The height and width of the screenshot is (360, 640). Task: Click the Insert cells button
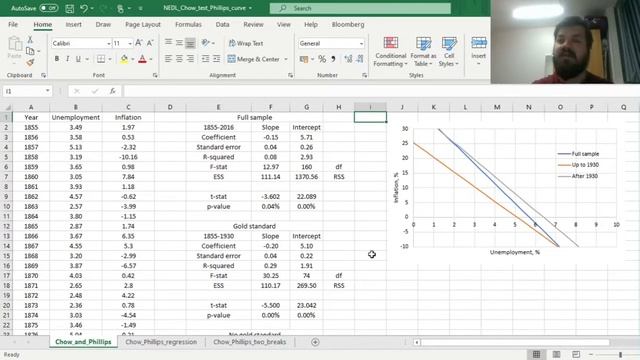pyautogui.click(x=479, y=50)
